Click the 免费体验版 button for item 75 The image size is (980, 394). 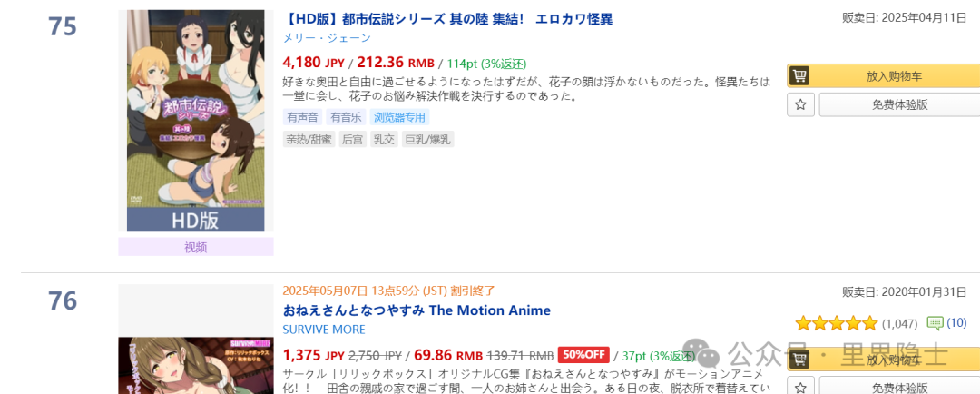pos(898,104)
